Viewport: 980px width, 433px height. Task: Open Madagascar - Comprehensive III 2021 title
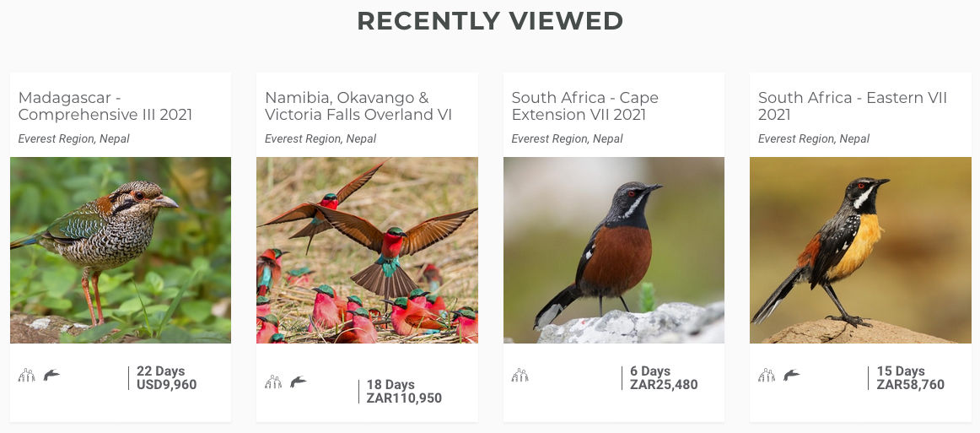[105, 106]
